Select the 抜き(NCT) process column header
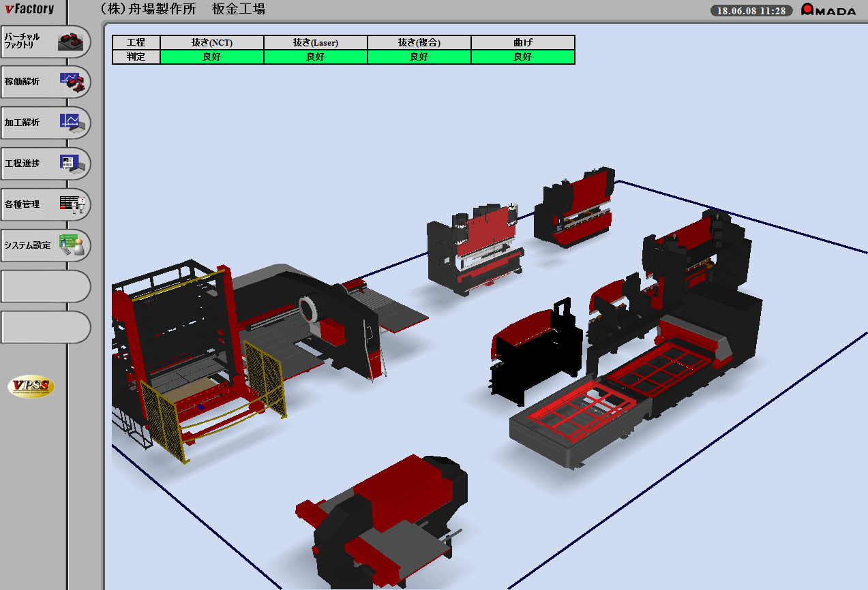868x590 pixels. click(x=212, y=43)
